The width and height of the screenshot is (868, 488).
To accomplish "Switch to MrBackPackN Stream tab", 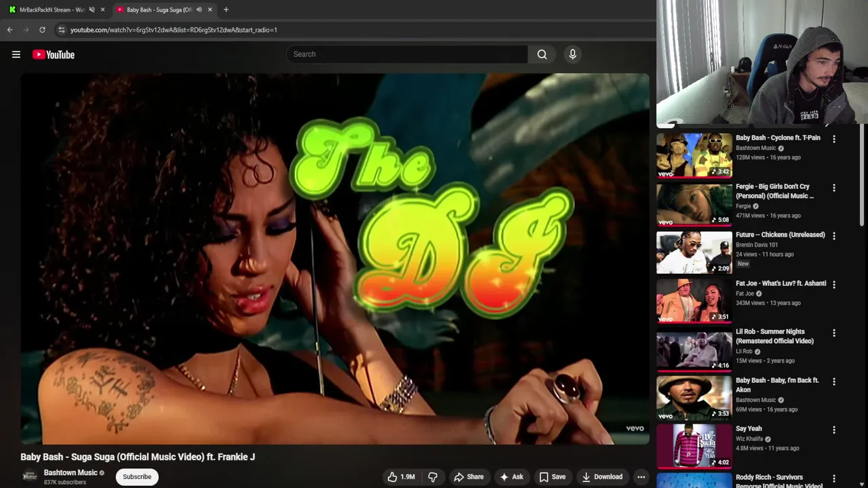I will pyautogui.click(x=51, y=9).
